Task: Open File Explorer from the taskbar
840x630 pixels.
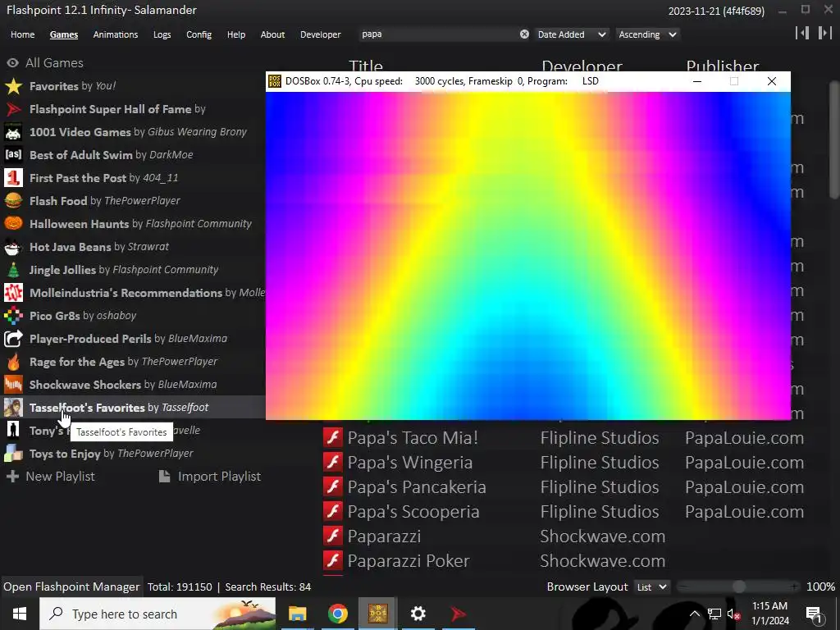Action: [297, 614]
